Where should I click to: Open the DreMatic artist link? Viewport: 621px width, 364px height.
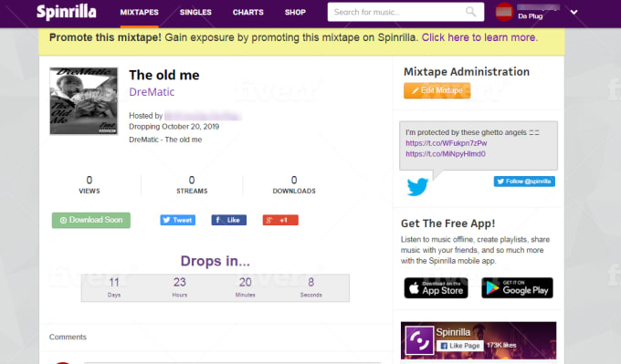tap(152, 92)
